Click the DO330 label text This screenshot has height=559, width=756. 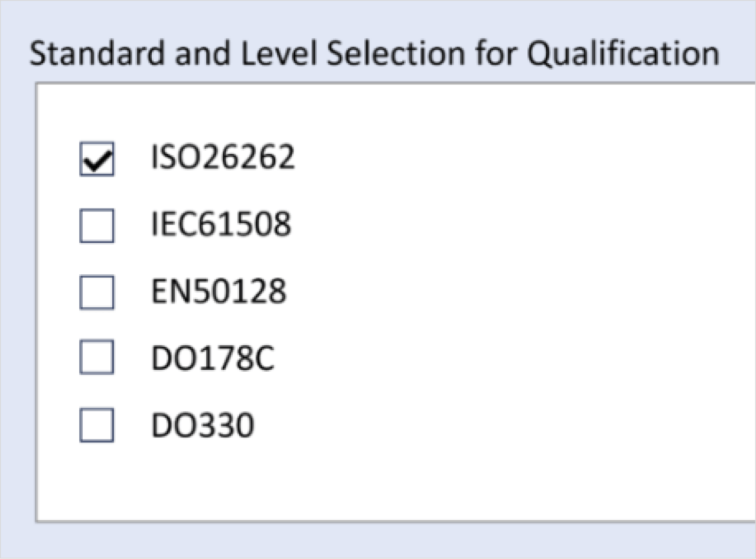[x=203, y=425]
